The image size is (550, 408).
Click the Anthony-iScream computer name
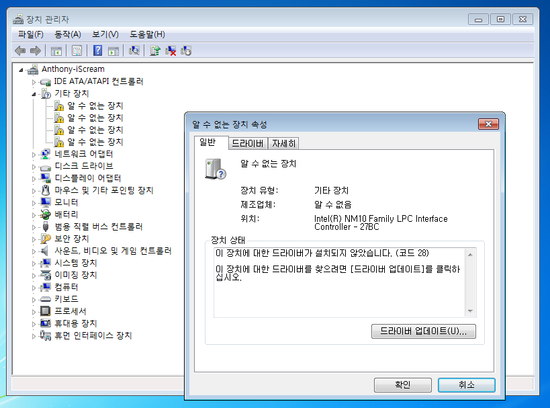coord(73,69)
